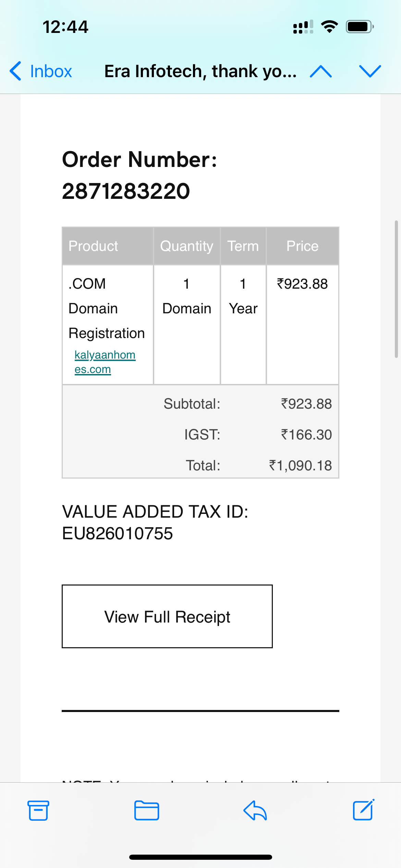The height and width of the screenshot is (868, 401).
Task: Tap the Order Number 2871283220 heading
Action: coord(139,175)
